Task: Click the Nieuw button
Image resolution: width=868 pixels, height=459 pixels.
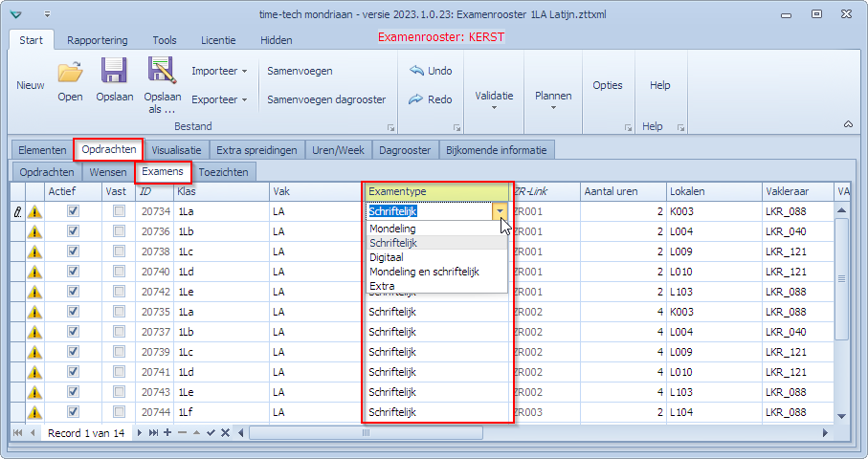Action: pos(31,85)
